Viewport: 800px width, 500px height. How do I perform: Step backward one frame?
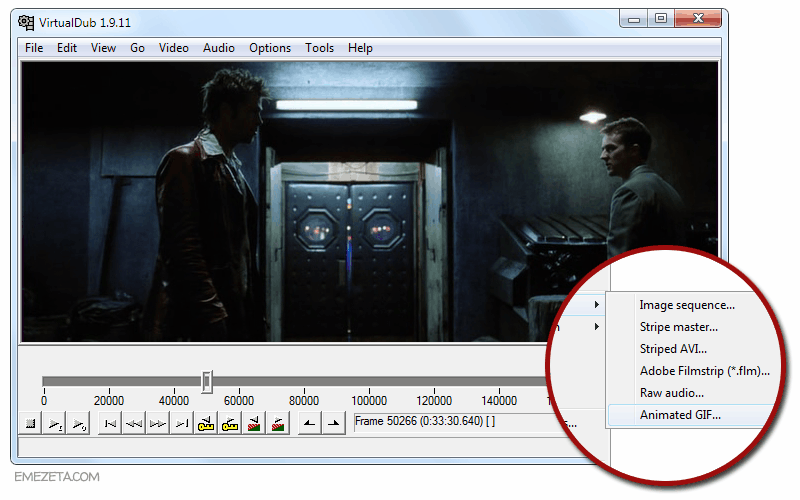[134, 423]
